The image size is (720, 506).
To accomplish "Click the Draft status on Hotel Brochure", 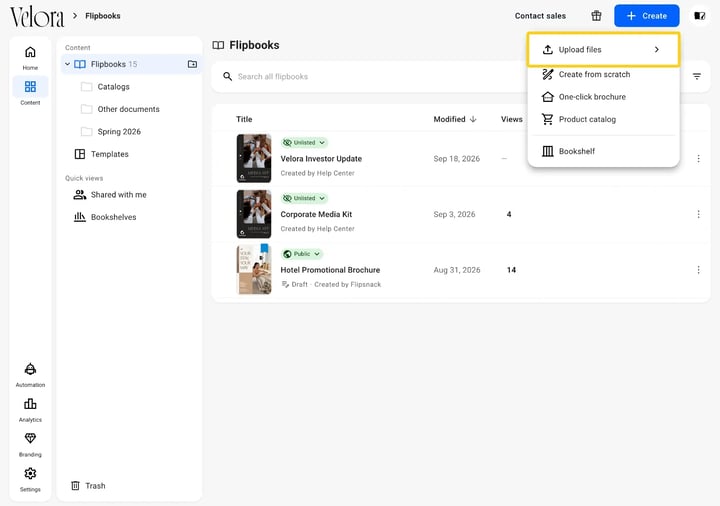I will (x=294, y=284).
